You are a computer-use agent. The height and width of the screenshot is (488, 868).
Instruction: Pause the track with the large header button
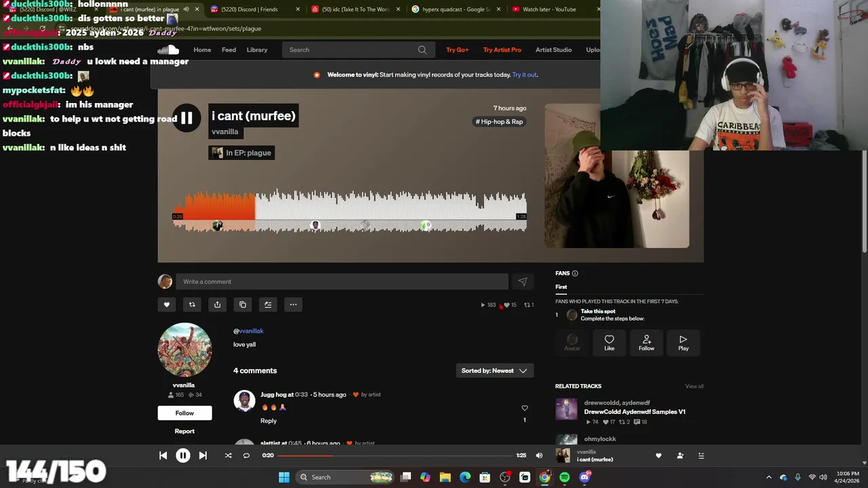pos(186,119)
